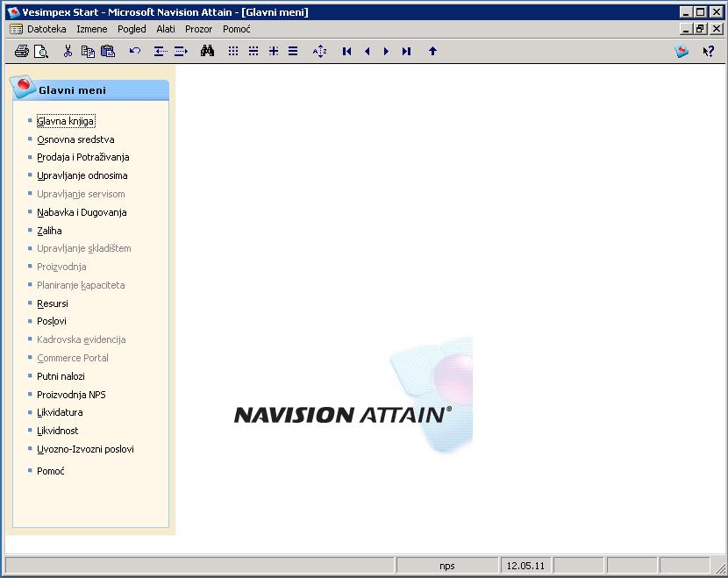Image resolution: width=728 pixels, height=578 pixels.
Task: Click the What's This help cursor icon
Action: point(708,51)
